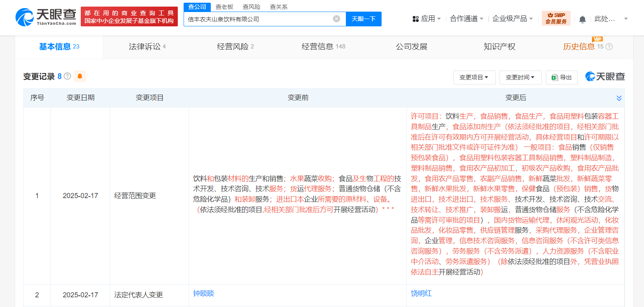The image size is (644, 307).
Task: Open the notification bell in header
Action: [582, 19]
